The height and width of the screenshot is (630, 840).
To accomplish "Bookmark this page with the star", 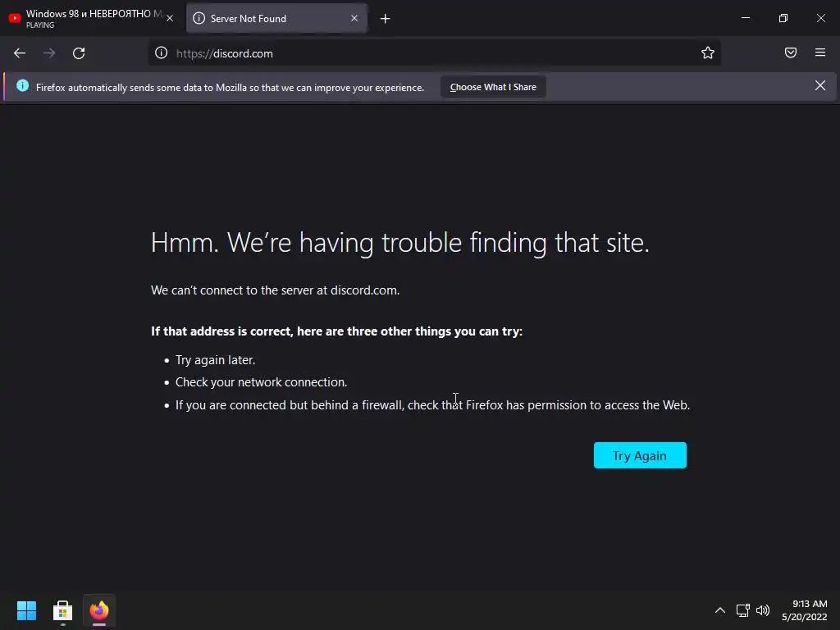I will pos(708,52).
